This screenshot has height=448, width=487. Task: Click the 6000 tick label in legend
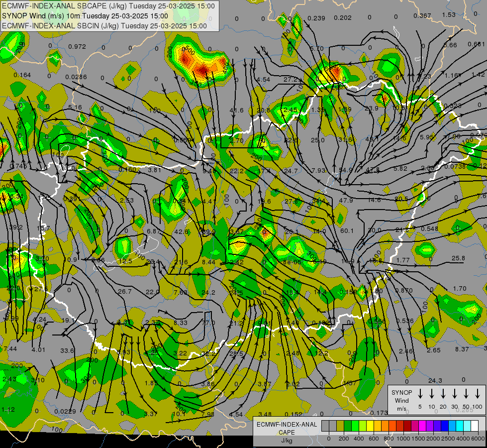coord(478,439)
